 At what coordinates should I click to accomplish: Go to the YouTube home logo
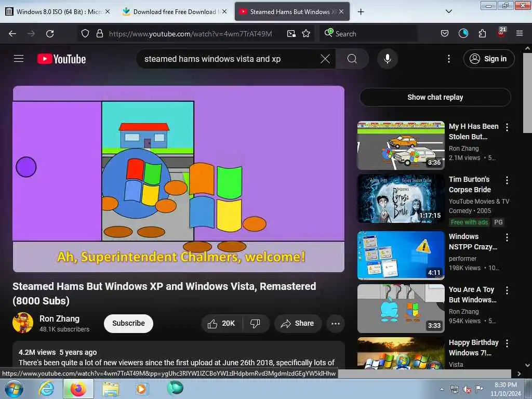click(x=61, y=59)
